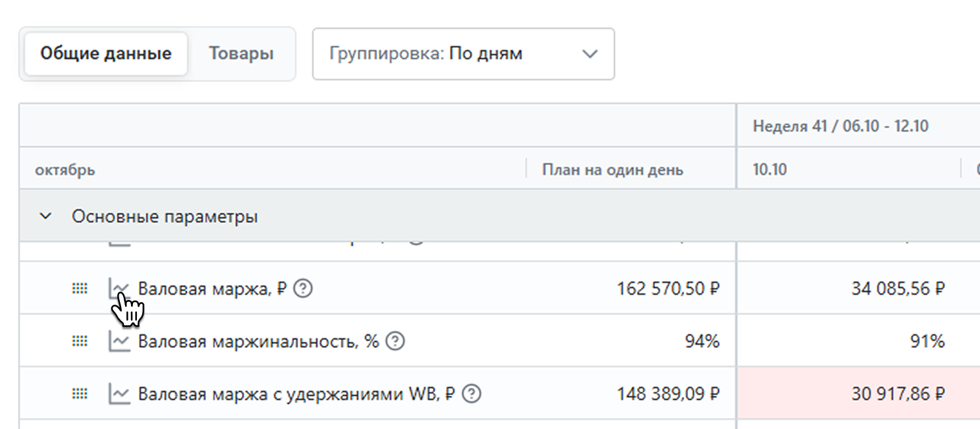
Task: Click help icon next to Валовая маржа, ₽
Action: pos(302,288)
